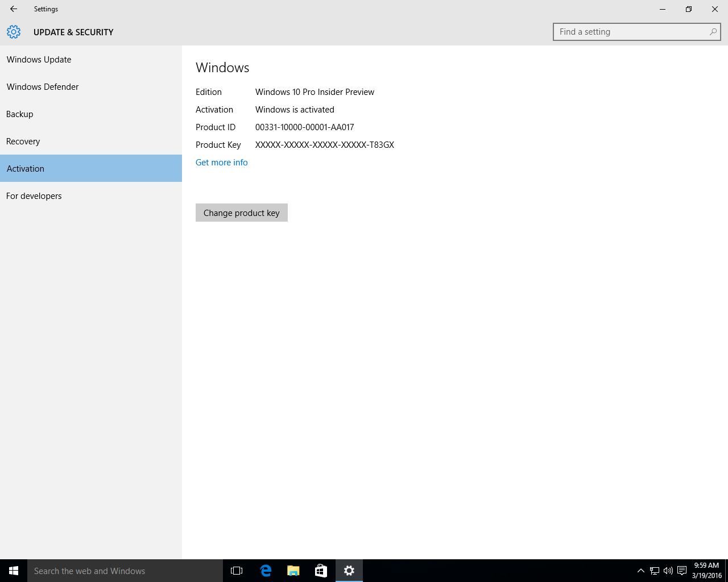Close the Settings window

tap(715, 9)
